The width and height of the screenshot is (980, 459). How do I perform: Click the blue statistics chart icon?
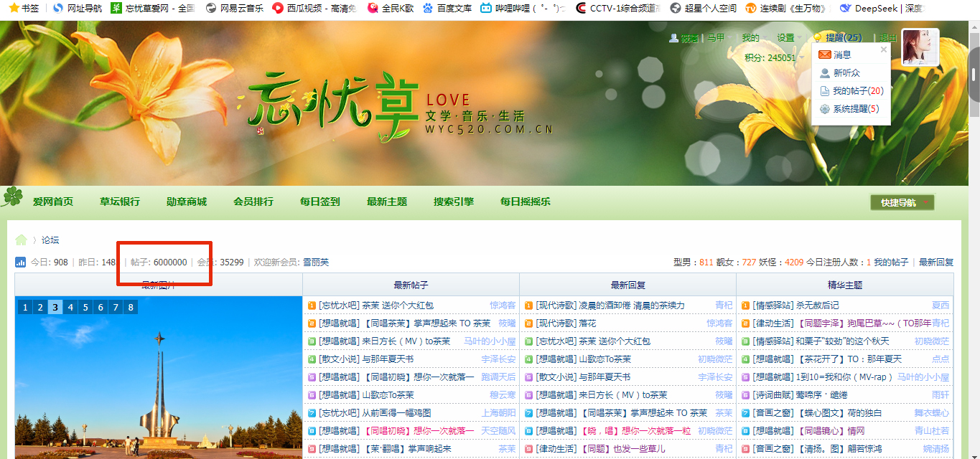tap(21, 262)
